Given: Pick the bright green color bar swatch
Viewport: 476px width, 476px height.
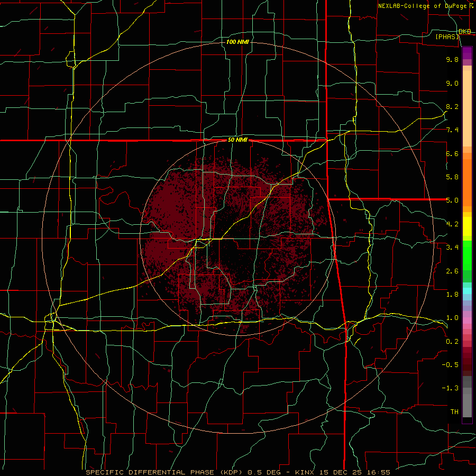Looking at the screenshot, I should [467, 255].
